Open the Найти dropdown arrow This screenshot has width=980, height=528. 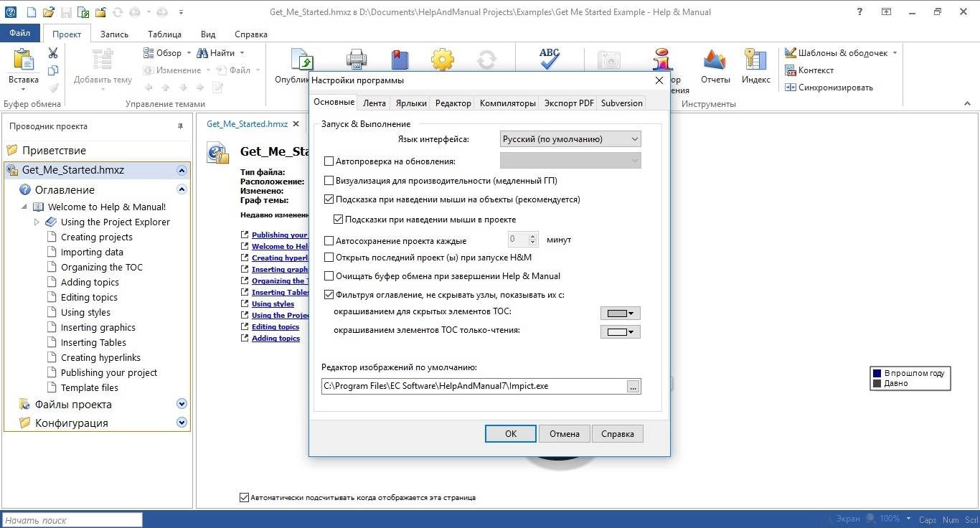[242, 53]
